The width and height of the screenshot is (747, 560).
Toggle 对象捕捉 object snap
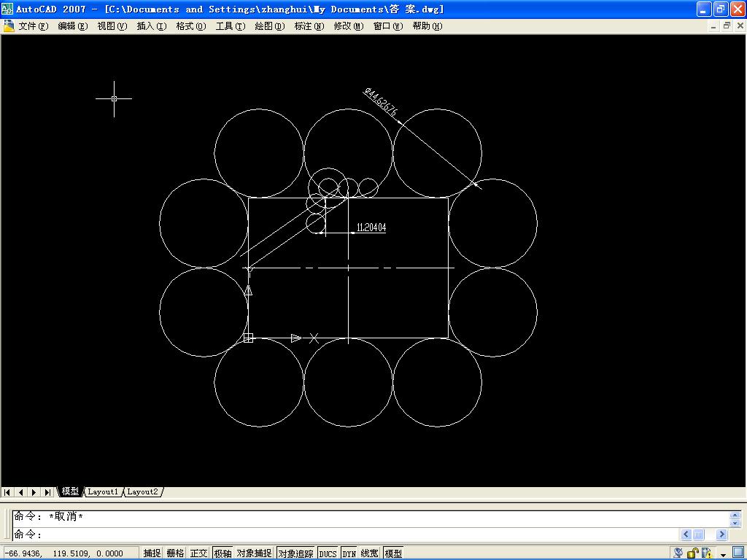255,553
